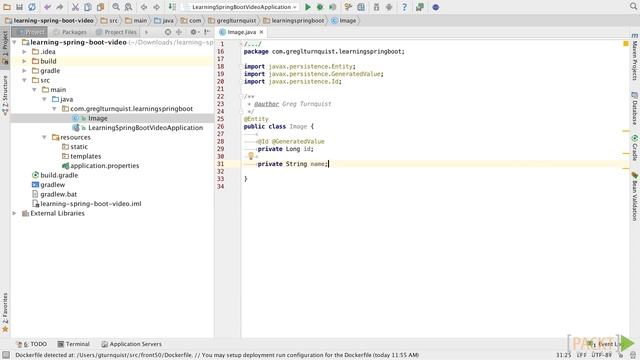Open the Terminal tool window
640x360 pixels.
[73, 344]
